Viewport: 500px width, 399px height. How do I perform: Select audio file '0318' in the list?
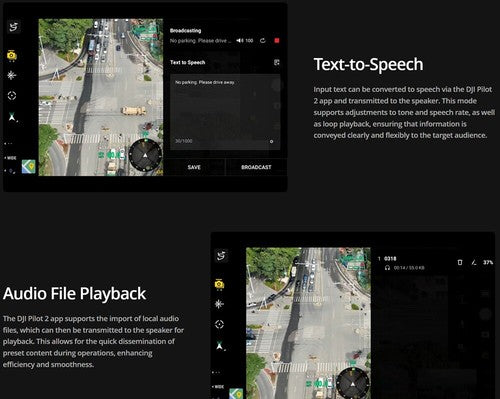coord(390,259)
